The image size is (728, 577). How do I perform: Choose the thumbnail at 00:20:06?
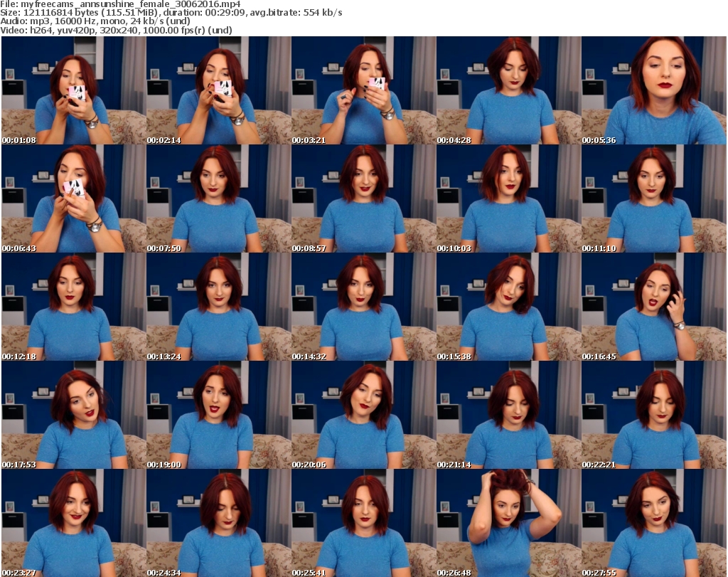(x=363, y=415)
